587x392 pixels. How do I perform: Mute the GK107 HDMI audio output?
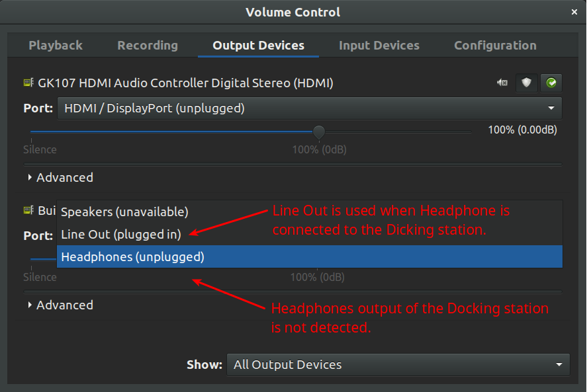tap(502, 83)
